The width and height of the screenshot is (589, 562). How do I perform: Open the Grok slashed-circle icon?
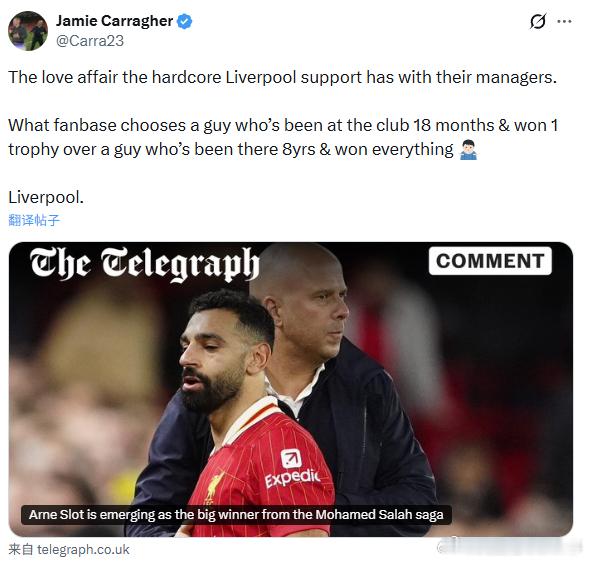[538, 21]
